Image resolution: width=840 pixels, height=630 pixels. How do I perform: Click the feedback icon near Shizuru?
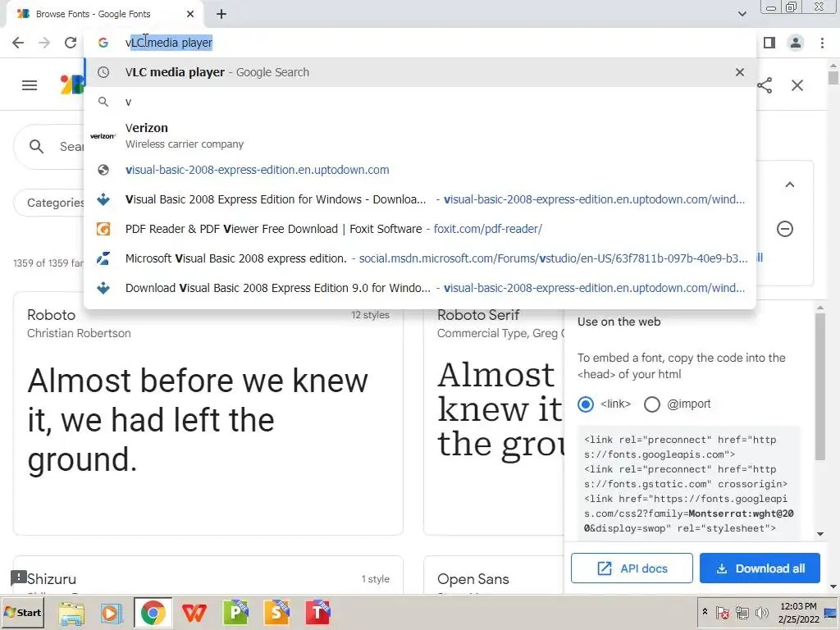[18, 577]
